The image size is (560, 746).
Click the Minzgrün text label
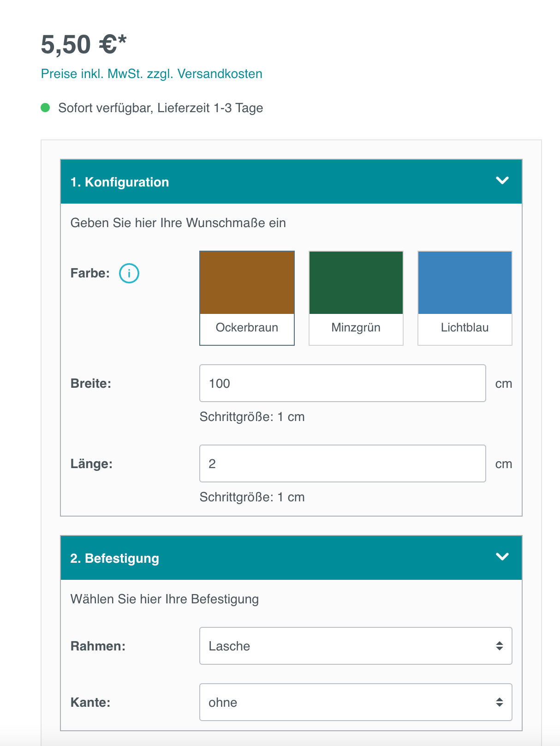tap(356, 328)
